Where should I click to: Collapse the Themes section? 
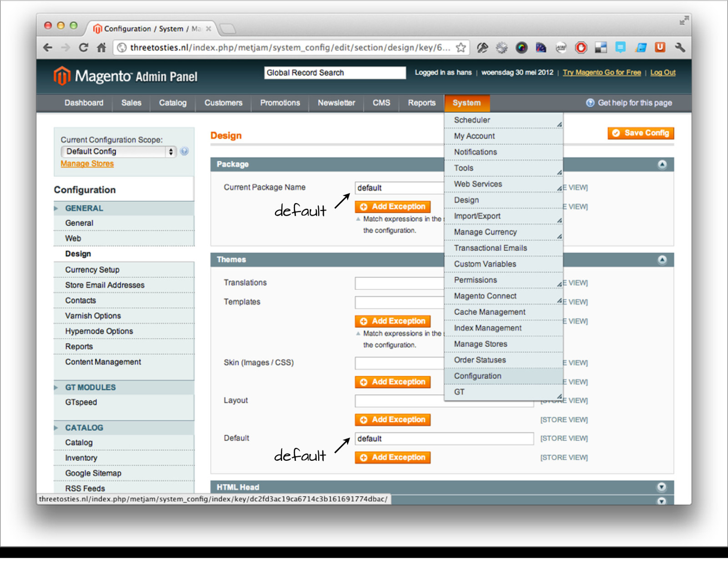[662, 260]
